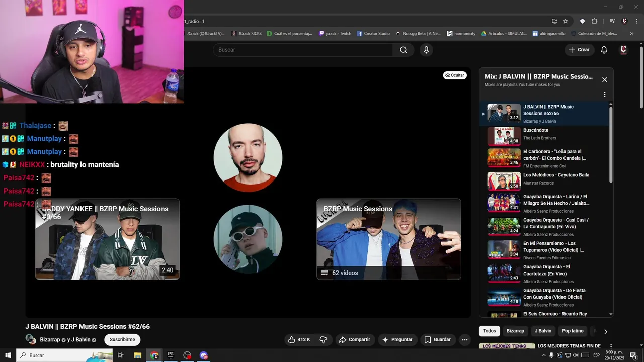Select the Pop latino filter chip
The width and height of the screenshot is (644, 362).
tap(573, 331)
